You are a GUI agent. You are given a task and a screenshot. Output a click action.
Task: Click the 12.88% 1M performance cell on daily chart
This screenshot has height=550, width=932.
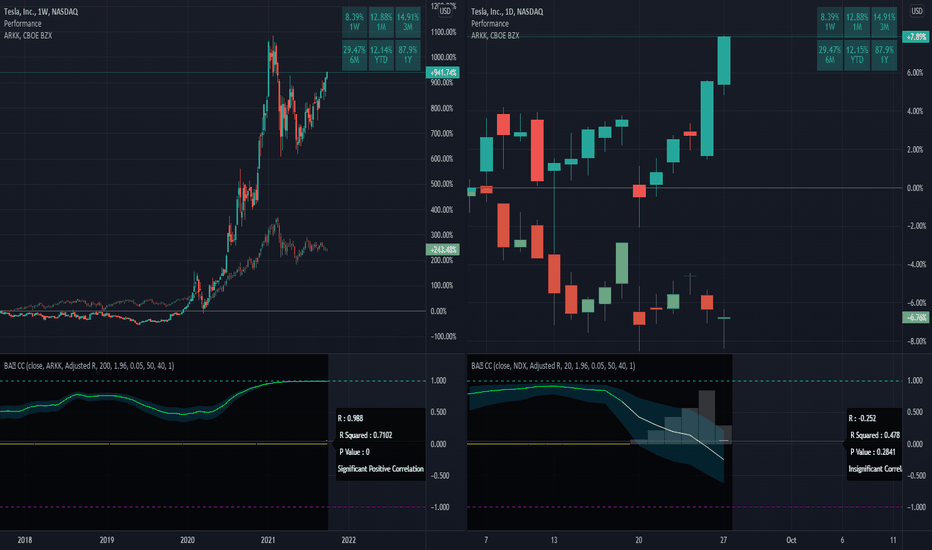click(x=857, y=22)
